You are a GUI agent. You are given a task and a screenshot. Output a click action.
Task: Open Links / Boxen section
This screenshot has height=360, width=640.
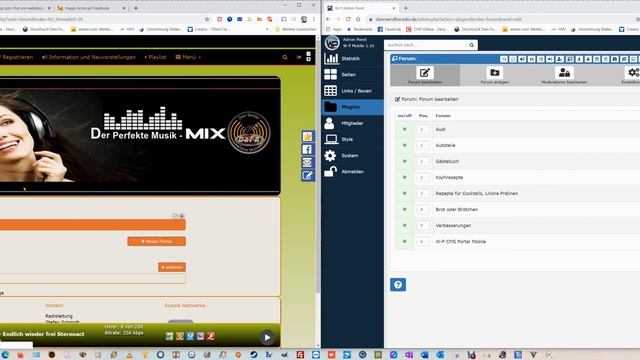[352, 91]
